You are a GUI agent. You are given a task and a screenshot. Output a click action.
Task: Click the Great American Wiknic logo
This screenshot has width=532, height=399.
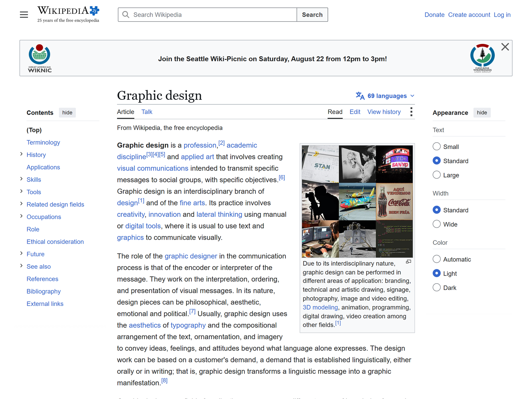(40, 58)
